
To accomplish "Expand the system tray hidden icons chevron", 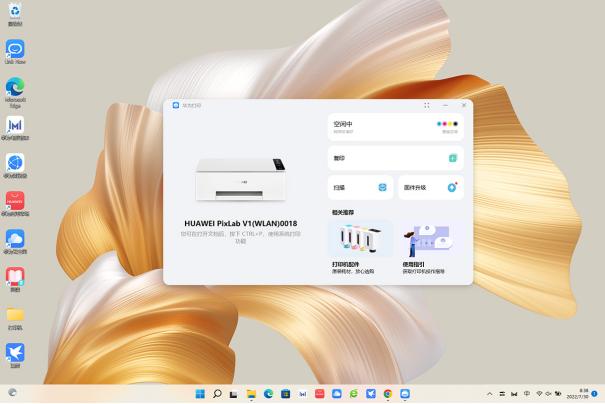I will 490,394.
